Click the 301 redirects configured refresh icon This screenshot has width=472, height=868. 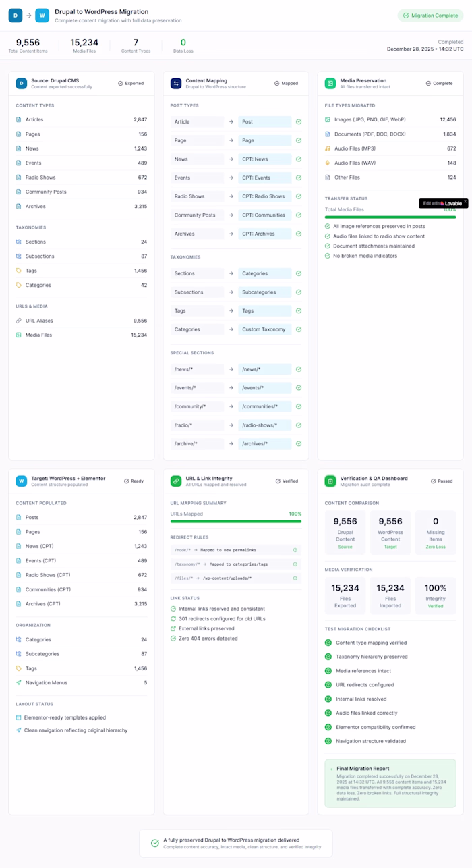173,619
